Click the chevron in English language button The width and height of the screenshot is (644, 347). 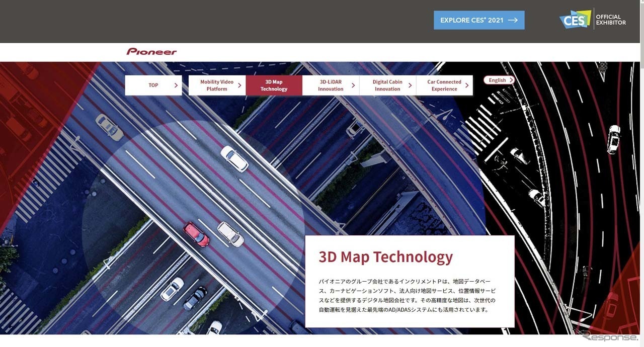coord(511,80)
